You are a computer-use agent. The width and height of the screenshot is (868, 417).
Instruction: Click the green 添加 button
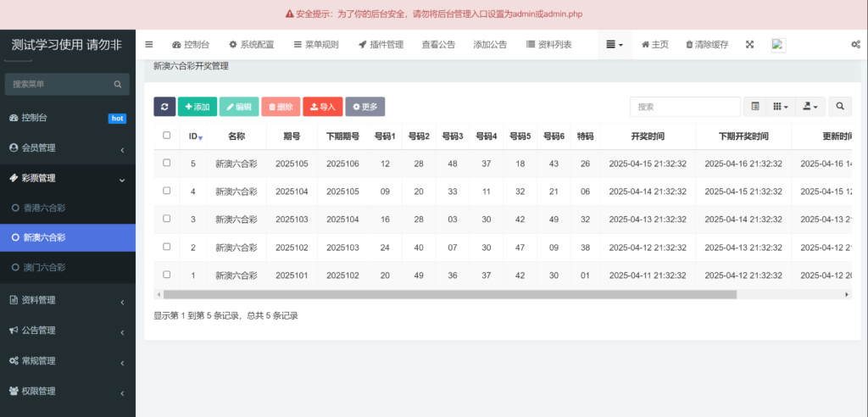pyautogui.click(x=198, y=107)
